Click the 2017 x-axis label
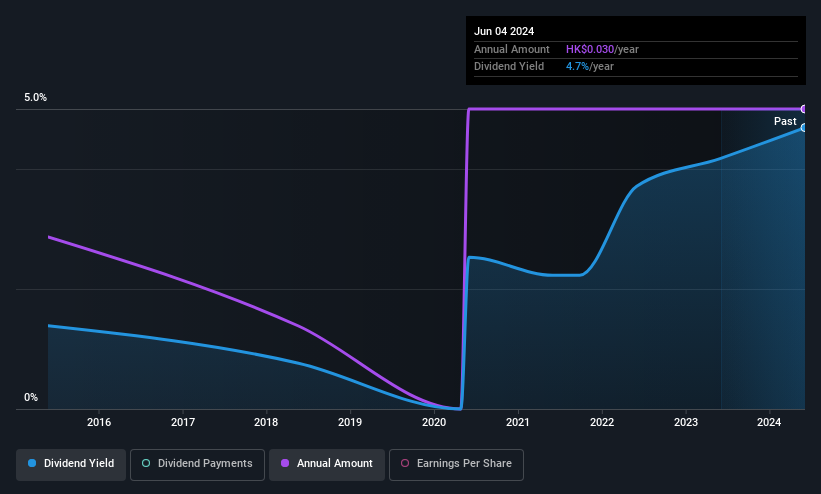The width and height of the screenshot is (821, 494). tap(183, 422)
